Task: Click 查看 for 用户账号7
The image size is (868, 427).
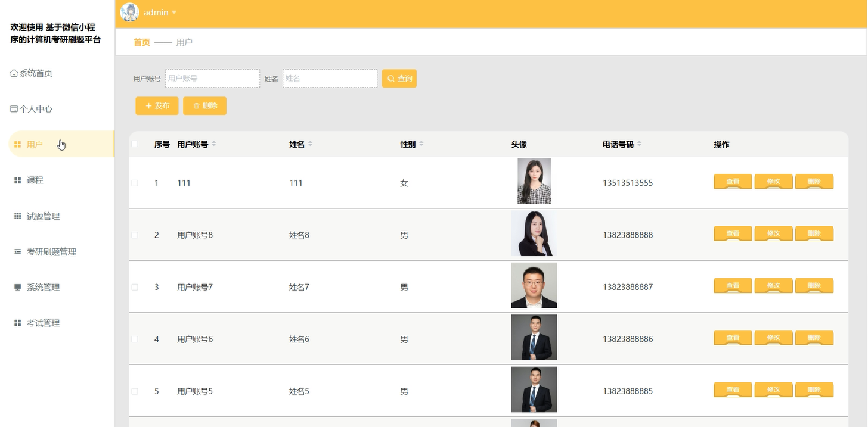Action: tap(733, 286)
